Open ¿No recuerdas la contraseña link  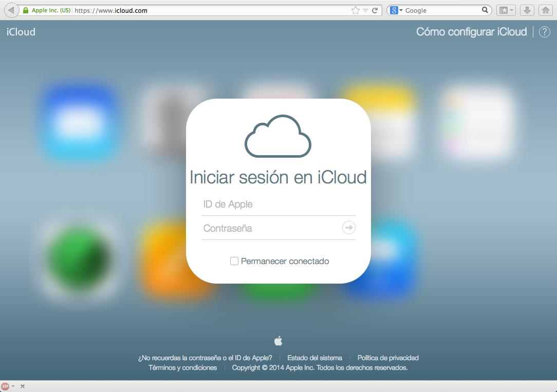[x=205, y=358]
